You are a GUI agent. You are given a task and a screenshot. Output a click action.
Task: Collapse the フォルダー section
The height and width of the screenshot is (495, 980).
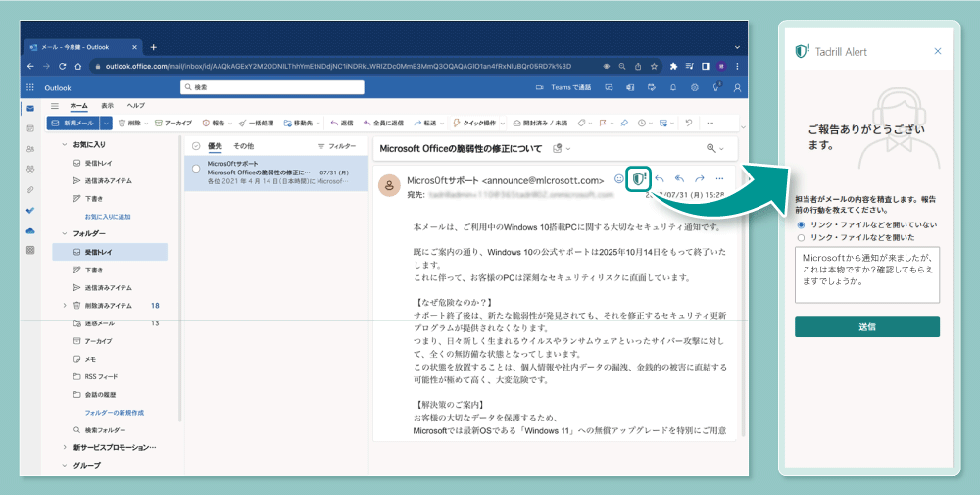(x=64, y=233)
